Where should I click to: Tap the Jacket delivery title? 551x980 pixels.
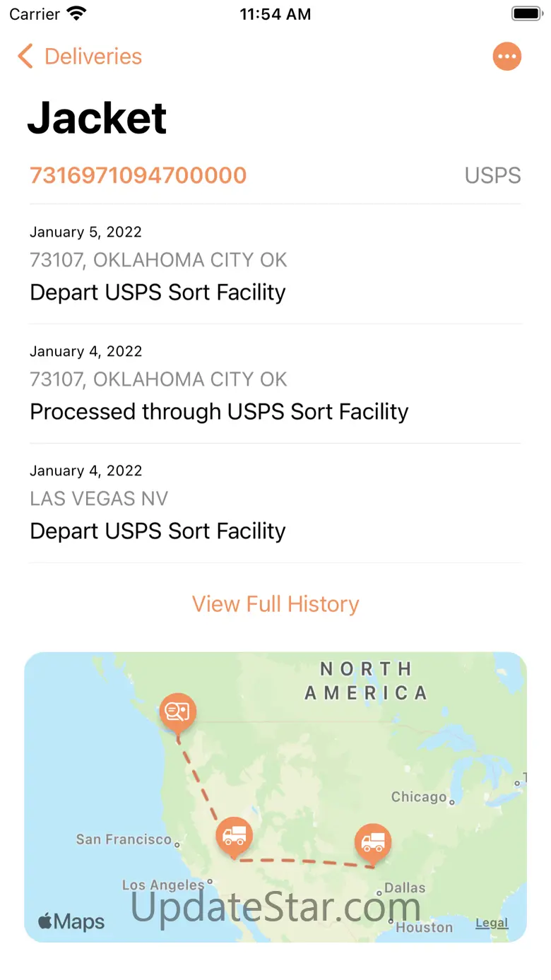97,117
